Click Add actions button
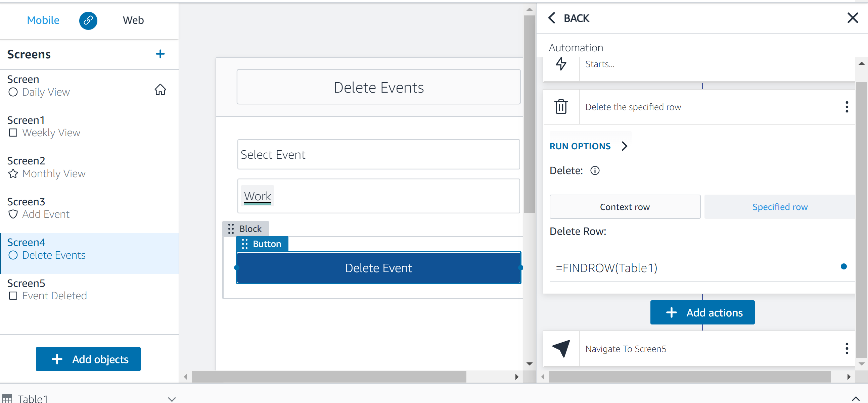Image resolution: width=868 pixels, height=403 pixels. (702, 313)
